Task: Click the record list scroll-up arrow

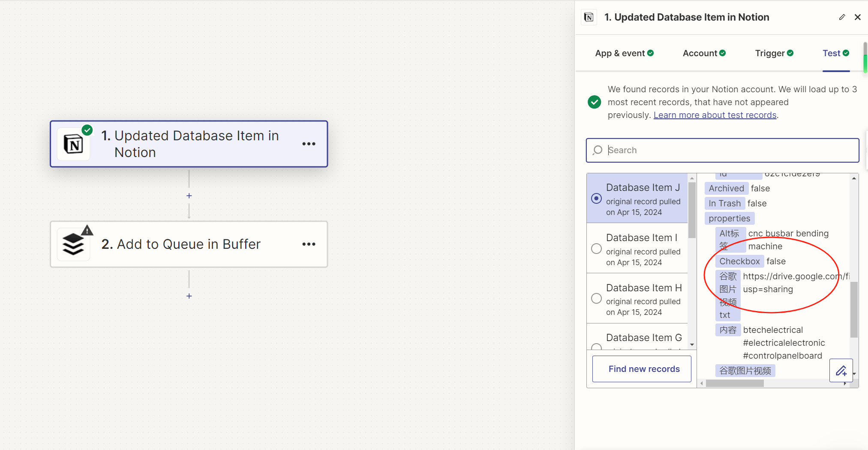Action: coord(692,178)
